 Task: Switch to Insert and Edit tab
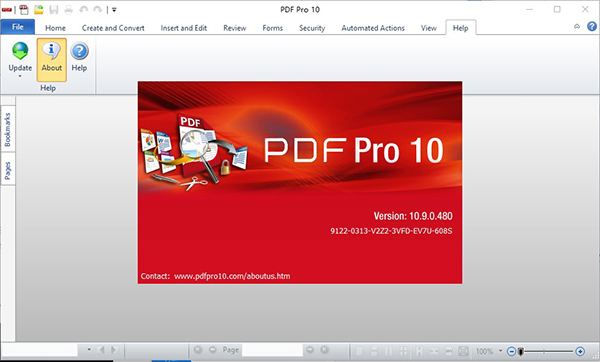coord(184,28)
